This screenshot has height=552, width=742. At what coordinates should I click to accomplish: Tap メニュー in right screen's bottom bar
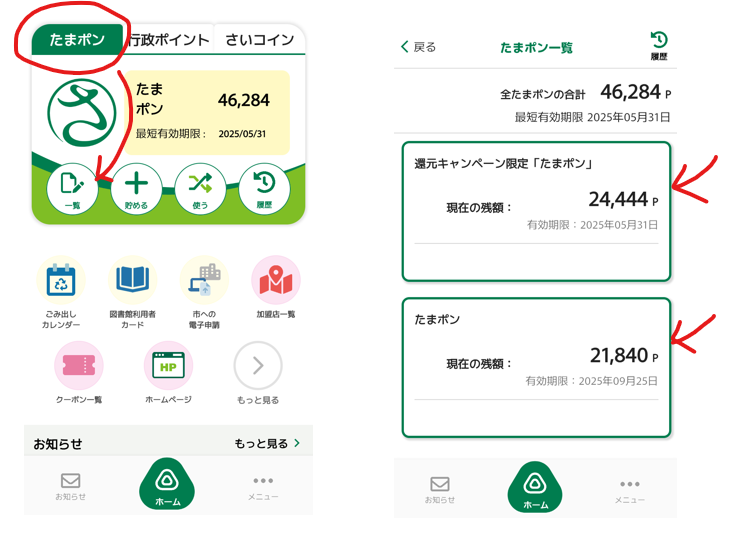tap(629, 489)
